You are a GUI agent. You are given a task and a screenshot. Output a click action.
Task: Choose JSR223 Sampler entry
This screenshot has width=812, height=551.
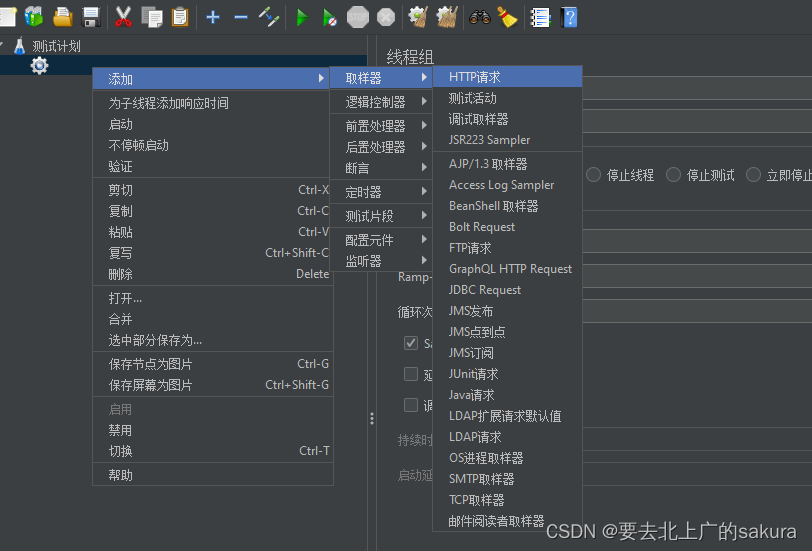(x=508, y=140)
